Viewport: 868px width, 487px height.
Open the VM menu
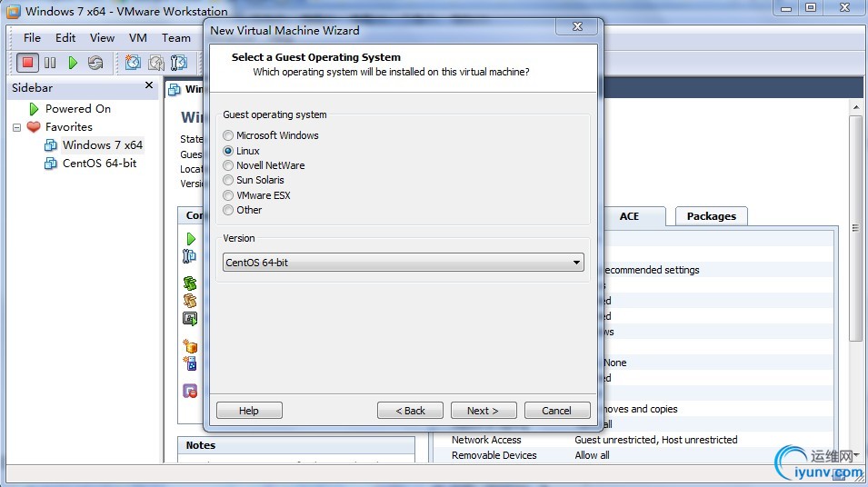tap(138, 37)
